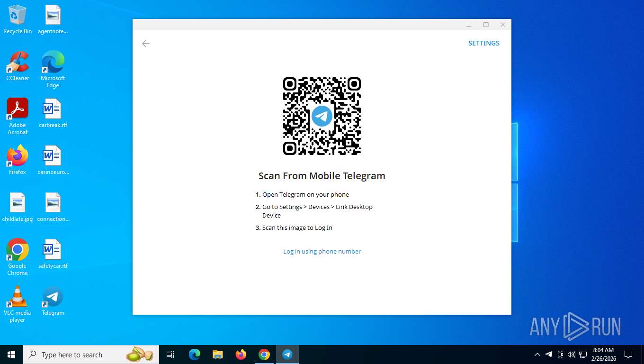Viewport: 644px width, 364px height.
Task: Minimize the Telegram window
Action: (x=469, y=25)
